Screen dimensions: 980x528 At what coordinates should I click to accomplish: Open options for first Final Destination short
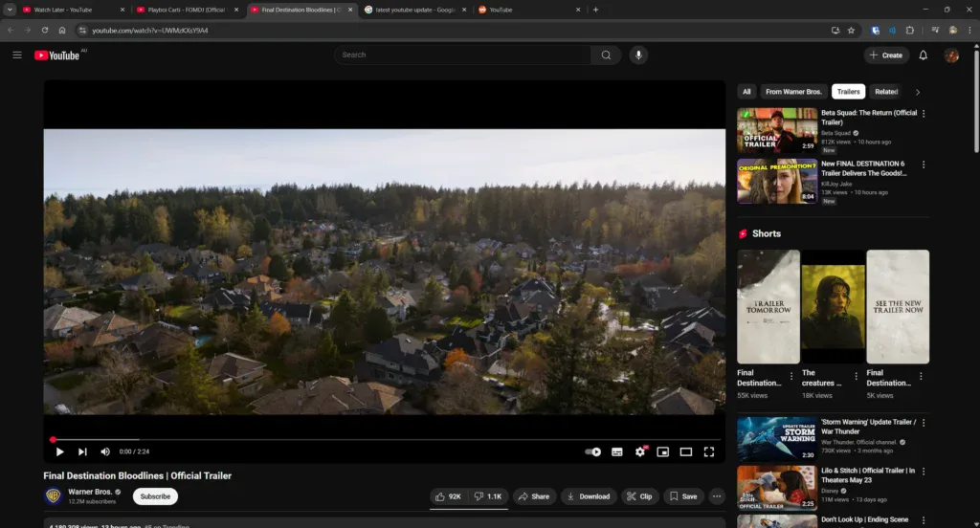tap(791, 376)
